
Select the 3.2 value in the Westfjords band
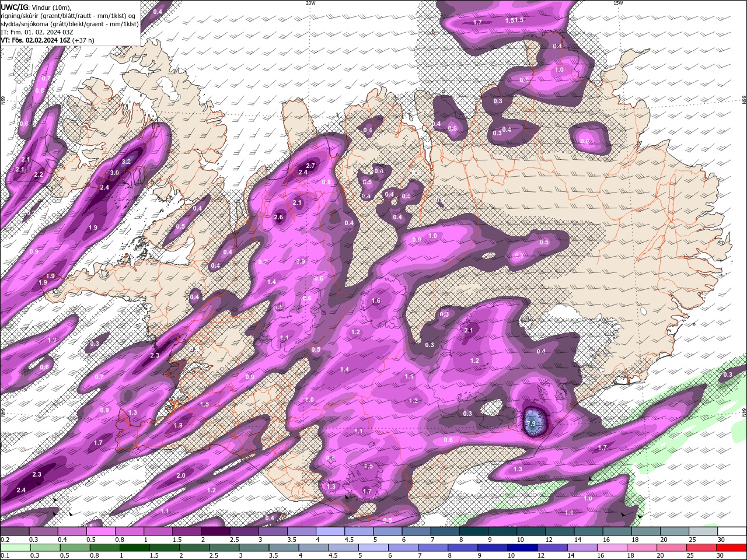tap(126, 162)
